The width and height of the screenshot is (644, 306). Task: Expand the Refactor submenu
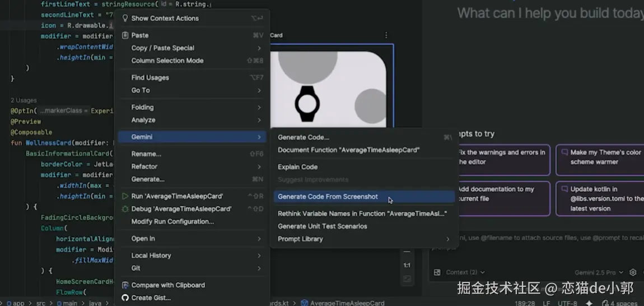click(192, 166)
